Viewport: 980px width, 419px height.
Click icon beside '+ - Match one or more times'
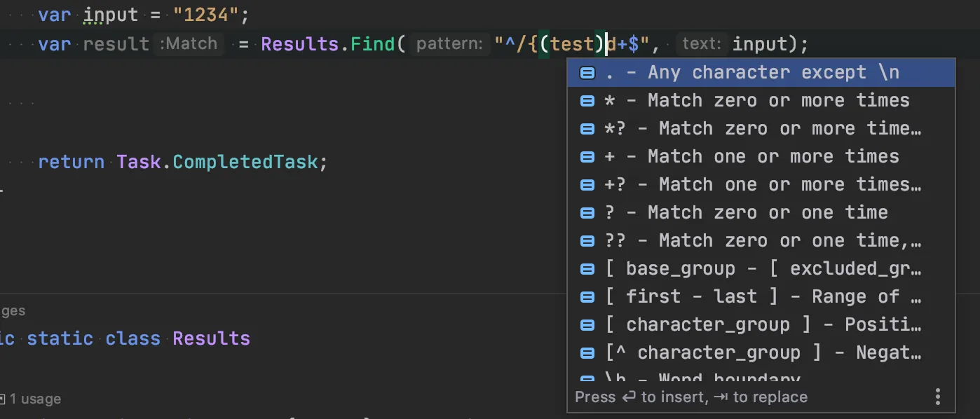click(587, 157)
